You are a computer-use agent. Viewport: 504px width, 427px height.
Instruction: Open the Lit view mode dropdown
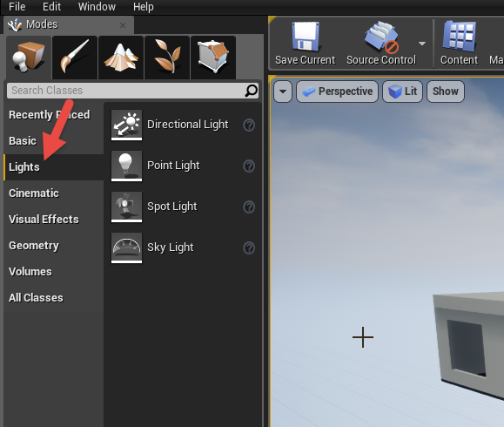(x=402, y=91)
